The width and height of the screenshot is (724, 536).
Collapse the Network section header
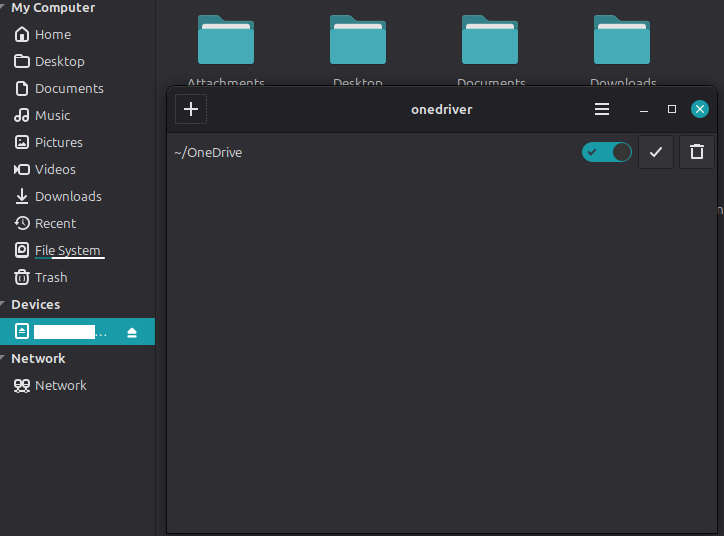[x=3, y=359]
